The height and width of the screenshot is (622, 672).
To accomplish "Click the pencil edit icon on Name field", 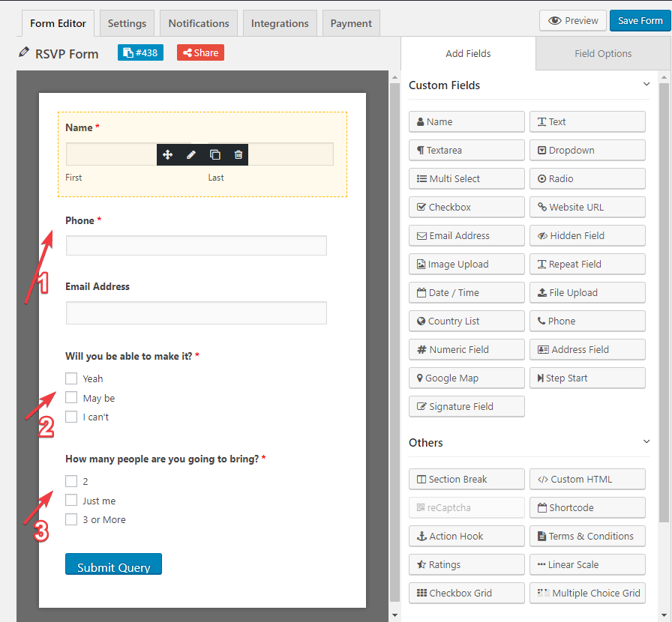I will (x=191, y=154).
